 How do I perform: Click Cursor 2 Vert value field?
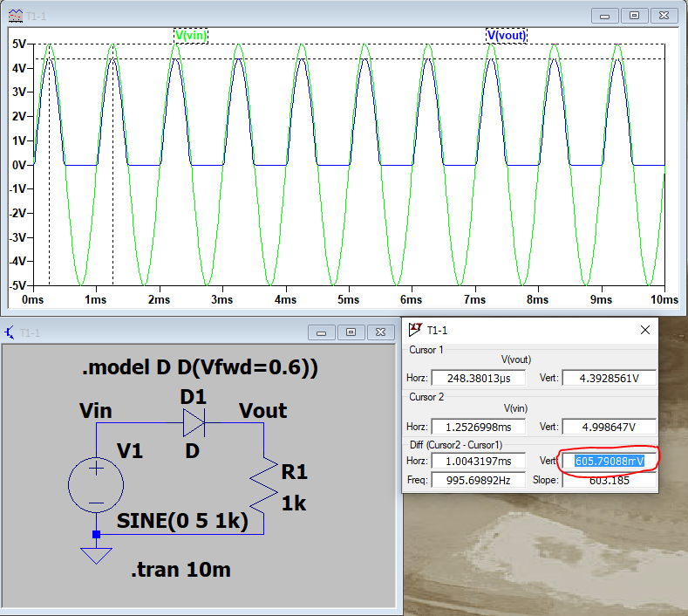[x=609, y=427]
